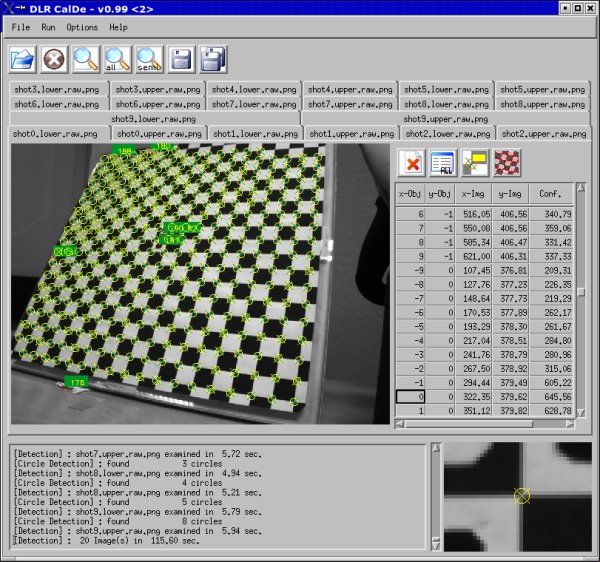
Task: Click the magnifier icon labeled 'all'
Action: [118, 60]
